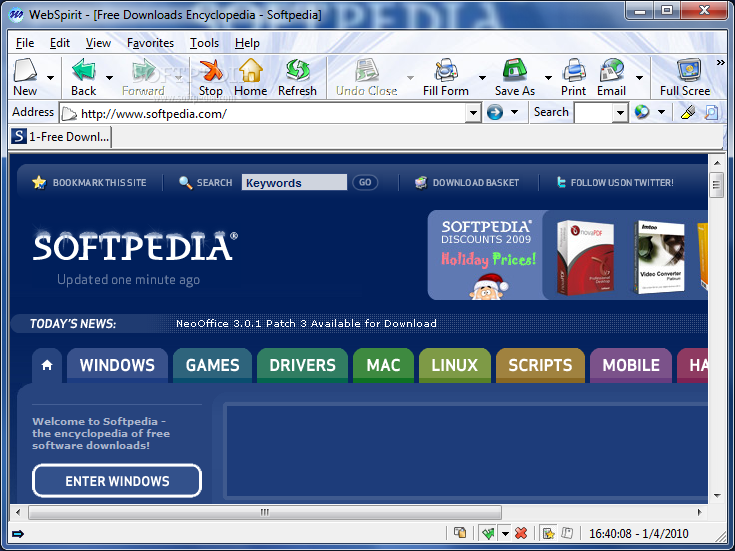Viewport: 735px width, 551px height.
Task: Click the Follow Us On Twitter link
Action: (x=622, y=182)
